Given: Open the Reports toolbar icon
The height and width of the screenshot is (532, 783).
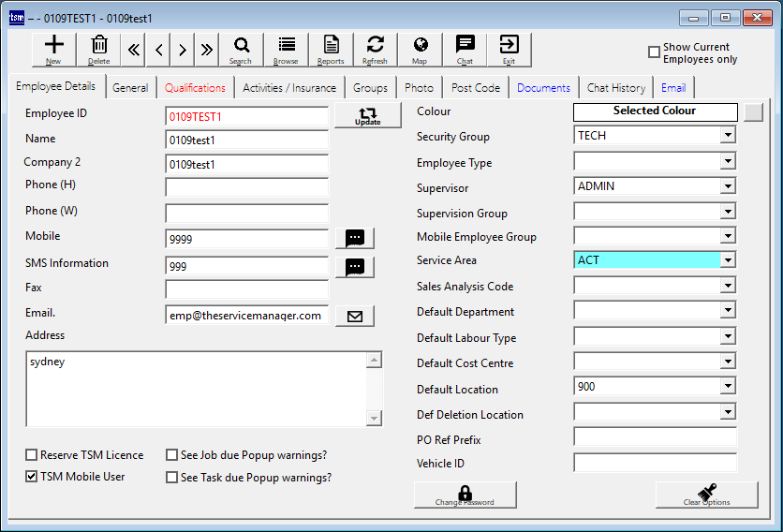Looking at the screenshot, I should (331, 49).
